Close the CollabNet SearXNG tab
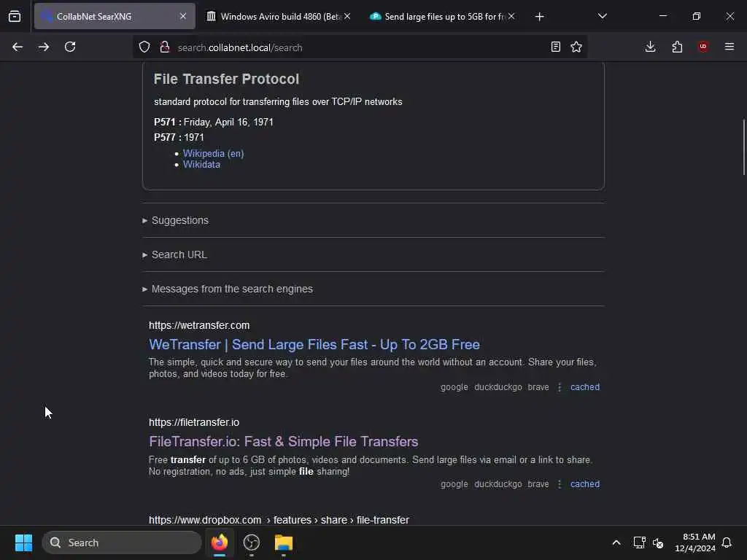The image size is (747, 560). tap(183, 16)
